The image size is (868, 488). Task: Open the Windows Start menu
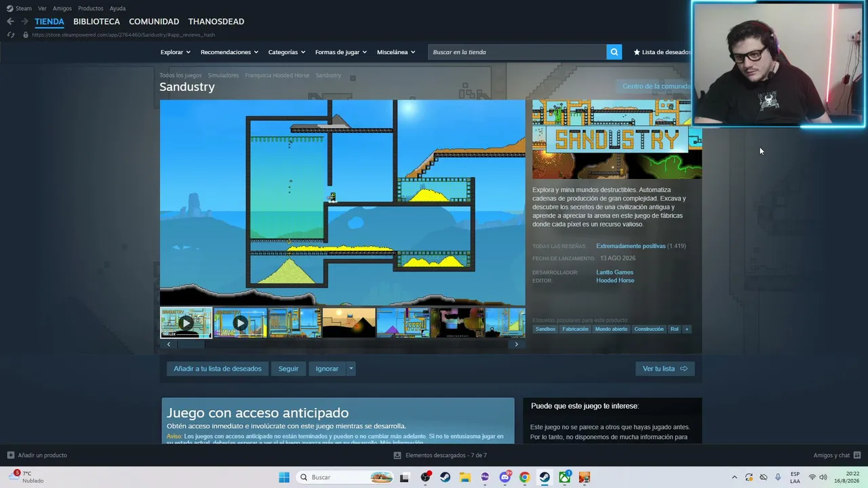(x=284, y=477)
